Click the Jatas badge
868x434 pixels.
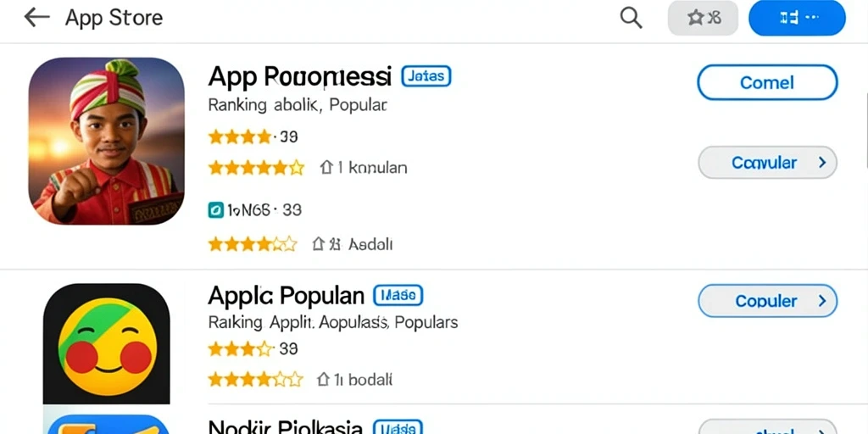(x=426, y=75)
